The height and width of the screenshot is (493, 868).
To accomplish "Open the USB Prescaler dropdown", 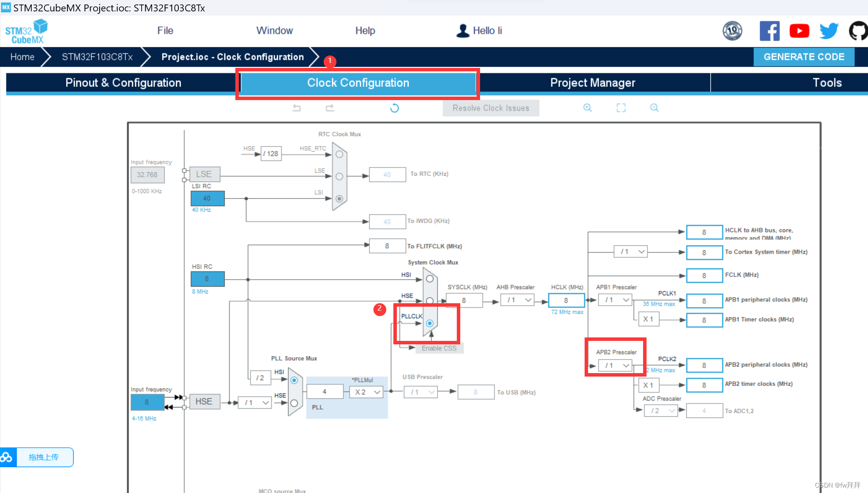I will 421,392.
